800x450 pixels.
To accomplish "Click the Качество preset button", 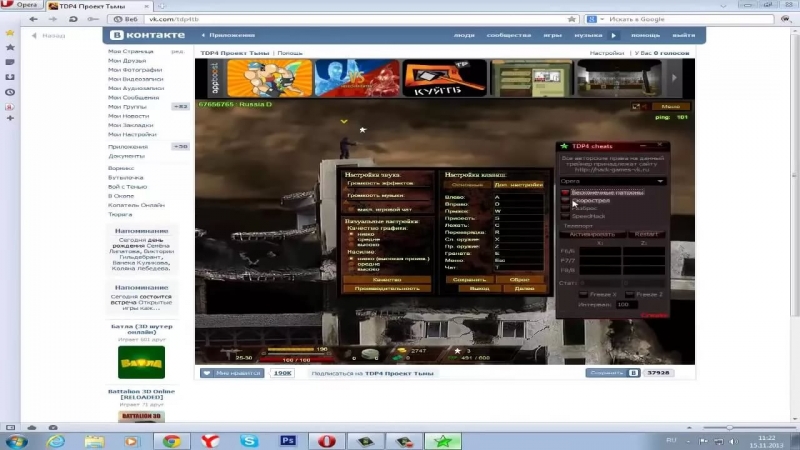I will coord(387,280).
